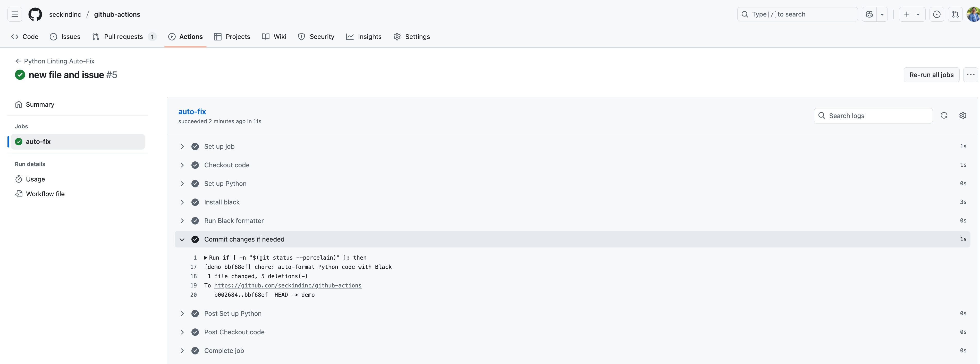This screenshot has width=980, height=364.
Task: Refresh the job logs
Action: coord(944,115)
